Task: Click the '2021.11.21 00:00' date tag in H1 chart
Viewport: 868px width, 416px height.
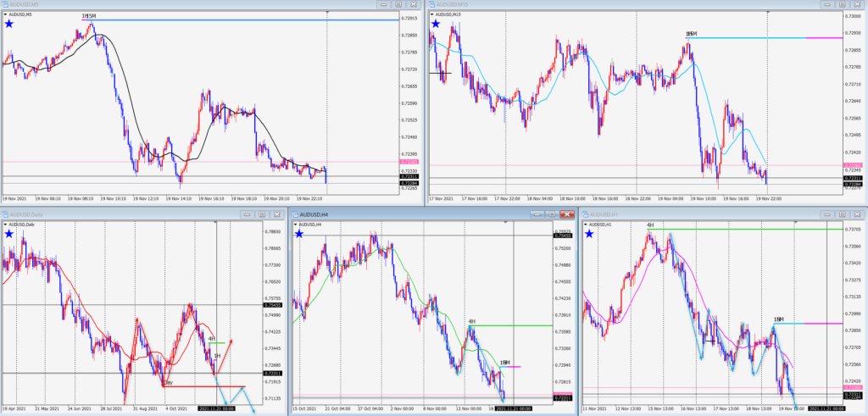Action: point(826,408)
